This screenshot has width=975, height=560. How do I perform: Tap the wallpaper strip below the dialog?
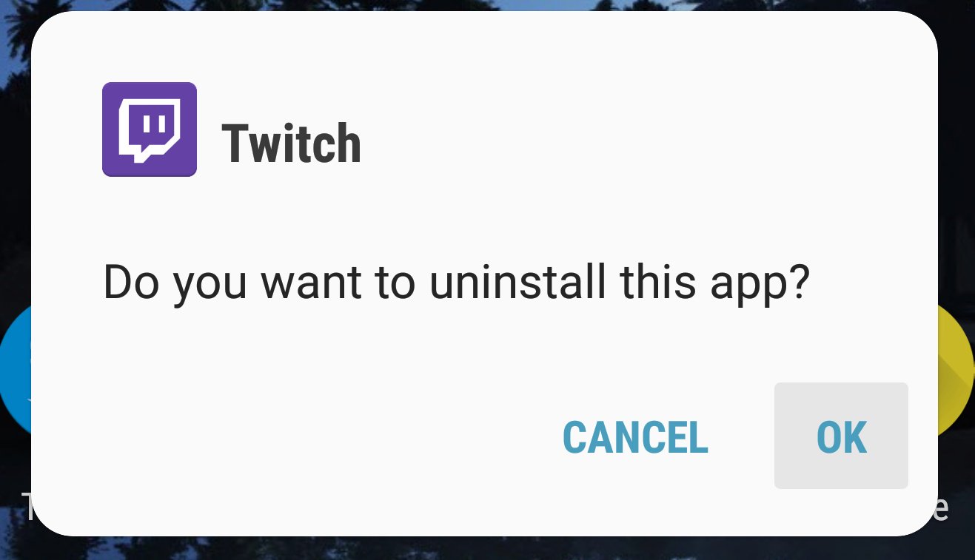click(487, 548)
